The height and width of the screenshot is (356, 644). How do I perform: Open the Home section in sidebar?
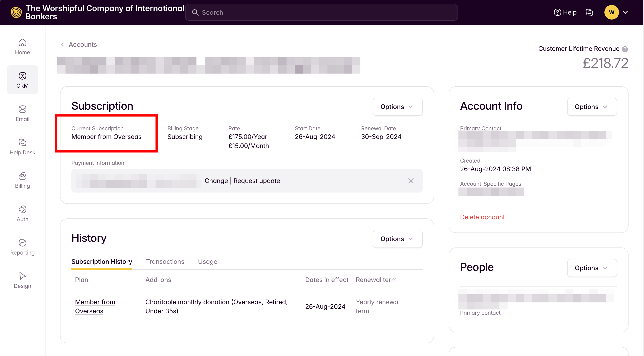point(22,47)
